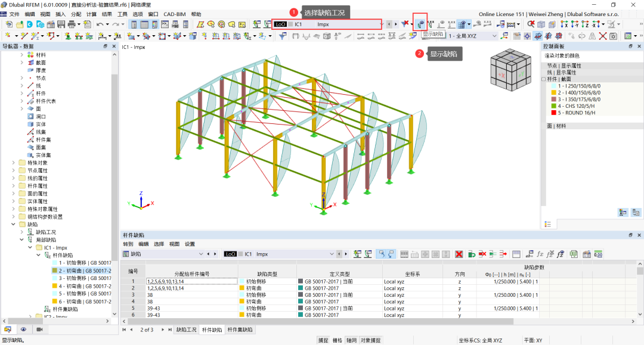
Task: Click the find with red X magnifier icon
Action: (531, 24)
